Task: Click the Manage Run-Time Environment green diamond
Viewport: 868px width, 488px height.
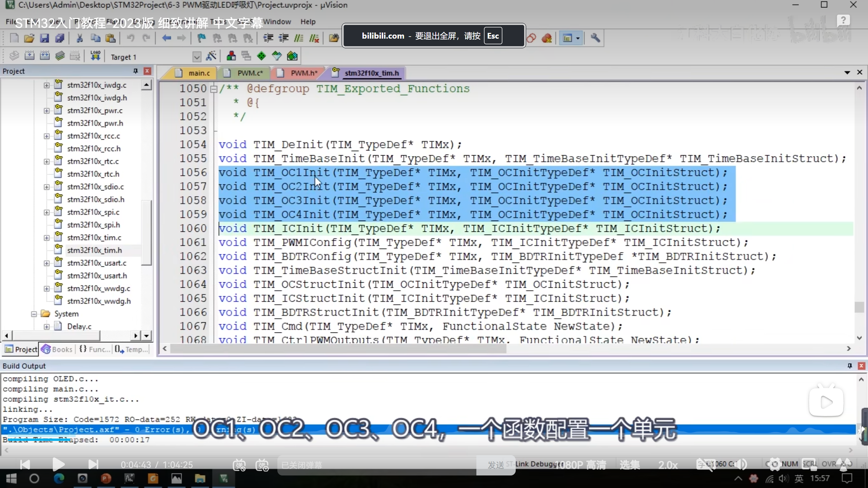Action: tap(261, 56)
